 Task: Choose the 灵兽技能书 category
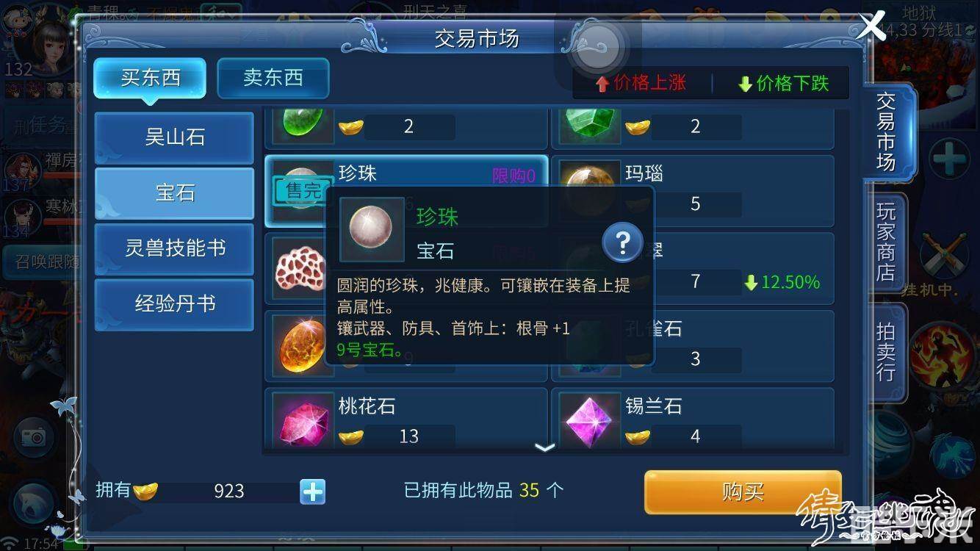tap(174, 248)
